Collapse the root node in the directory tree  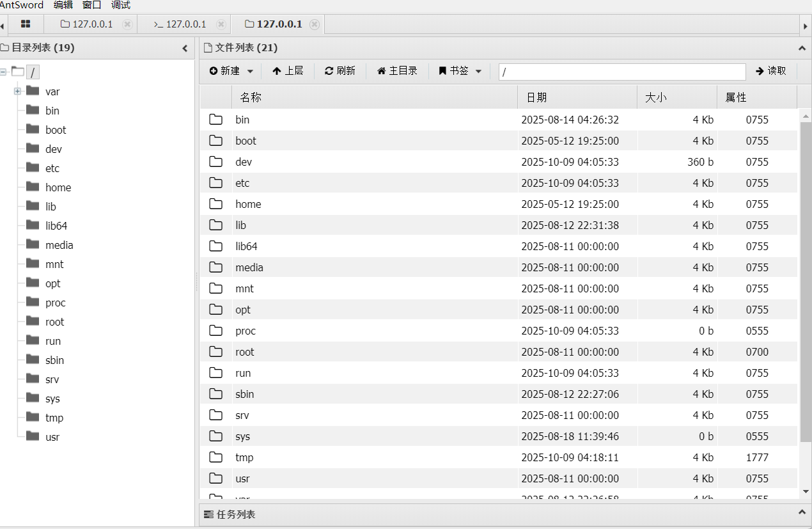4,72
